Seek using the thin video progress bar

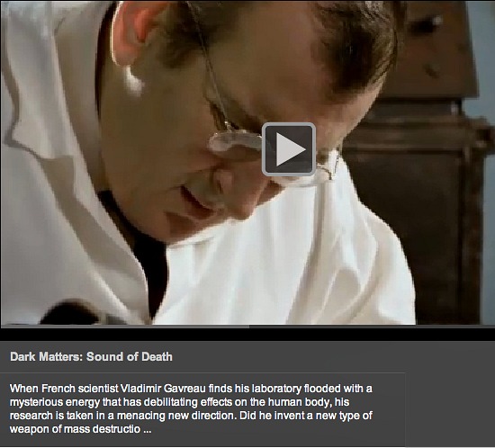point(247,327)
